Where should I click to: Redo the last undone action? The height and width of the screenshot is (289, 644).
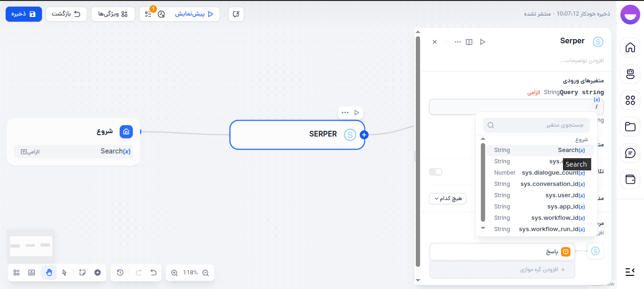[x=138, y=273]
